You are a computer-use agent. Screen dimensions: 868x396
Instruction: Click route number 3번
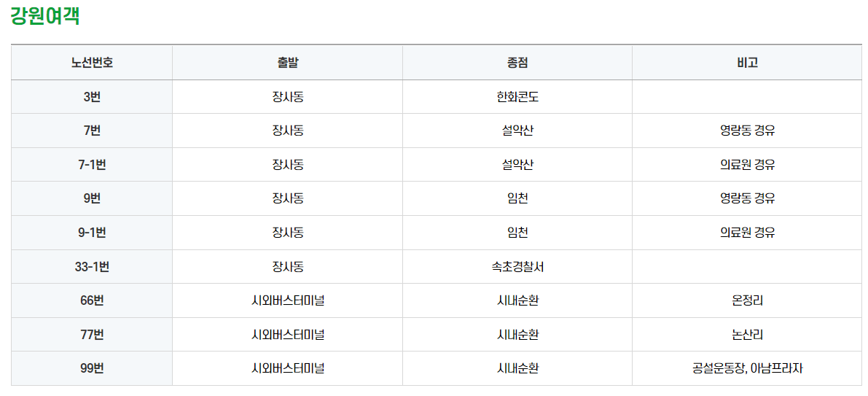(x=92, y=97)
